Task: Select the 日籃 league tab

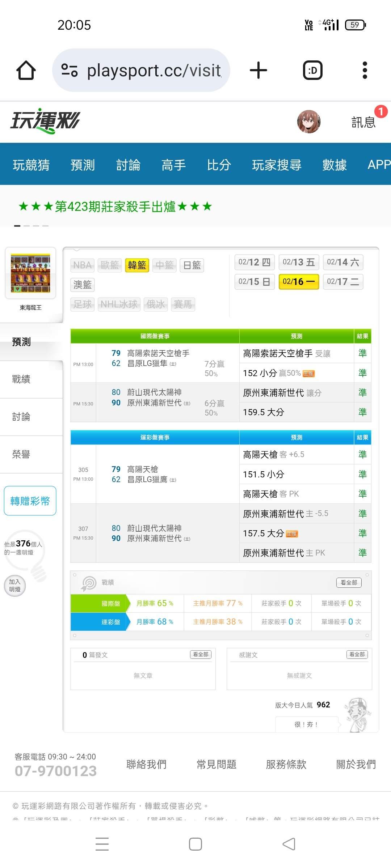Action: [192, 265]
